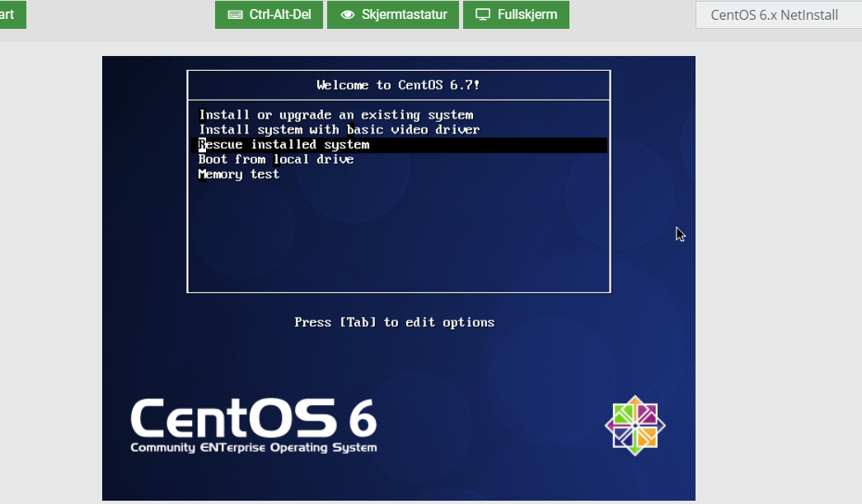Screen dimensions: 862x504
Task: Click the Ctrl-Alt-Del button
Action: pos(269,15)
